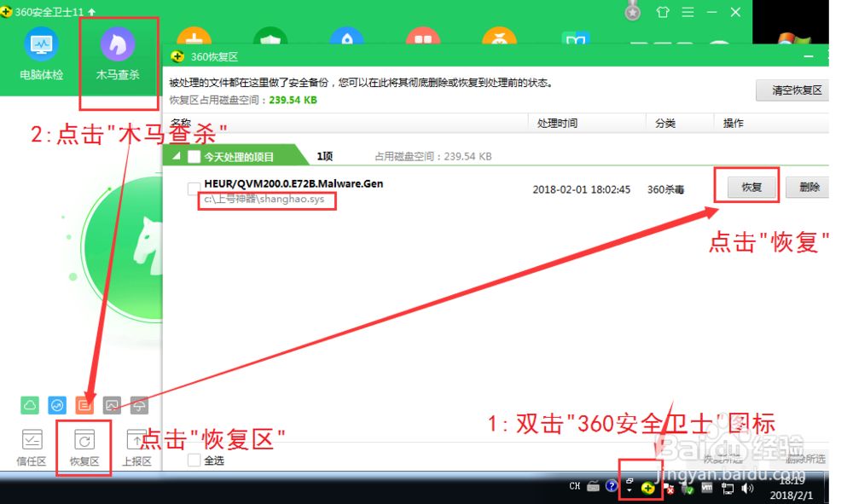The image size is (853, 504).
Task: Open the 上报区 report zone
Action: pyautogui.click(x=136, y=448)
